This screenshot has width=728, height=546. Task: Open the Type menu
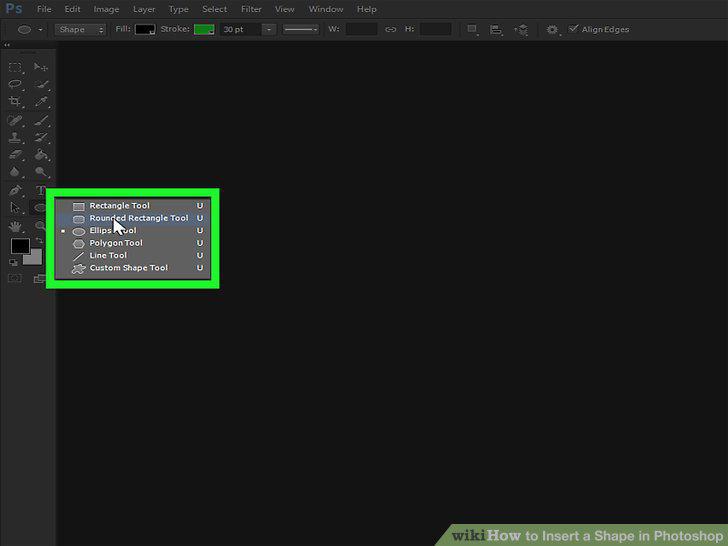click(179, 9)
